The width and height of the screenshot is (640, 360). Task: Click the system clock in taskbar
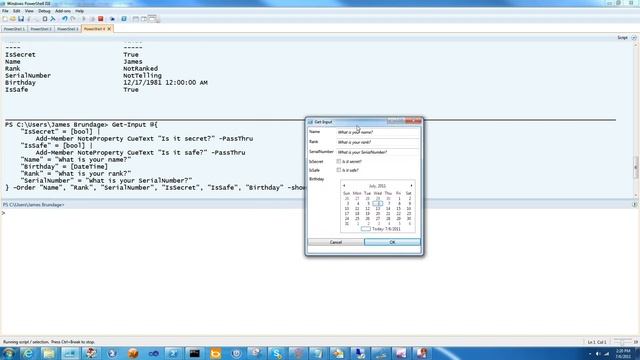pyautogui.click(x=623, y=353)
